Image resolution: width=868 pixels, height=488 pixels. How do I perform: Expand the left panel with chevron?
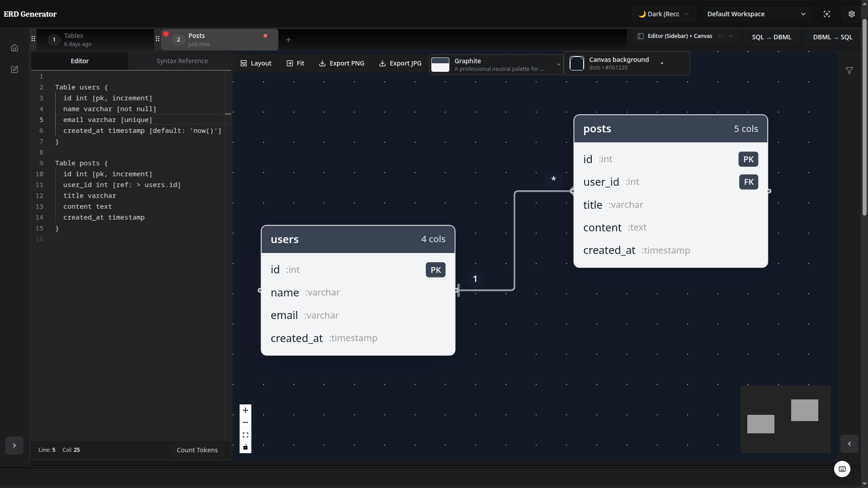point(14,446)
